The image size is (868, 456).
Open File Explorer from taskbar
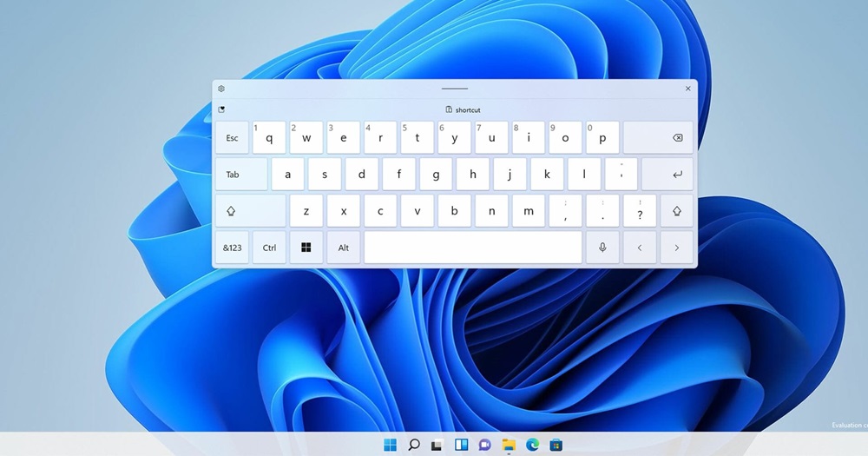point(508,445)
